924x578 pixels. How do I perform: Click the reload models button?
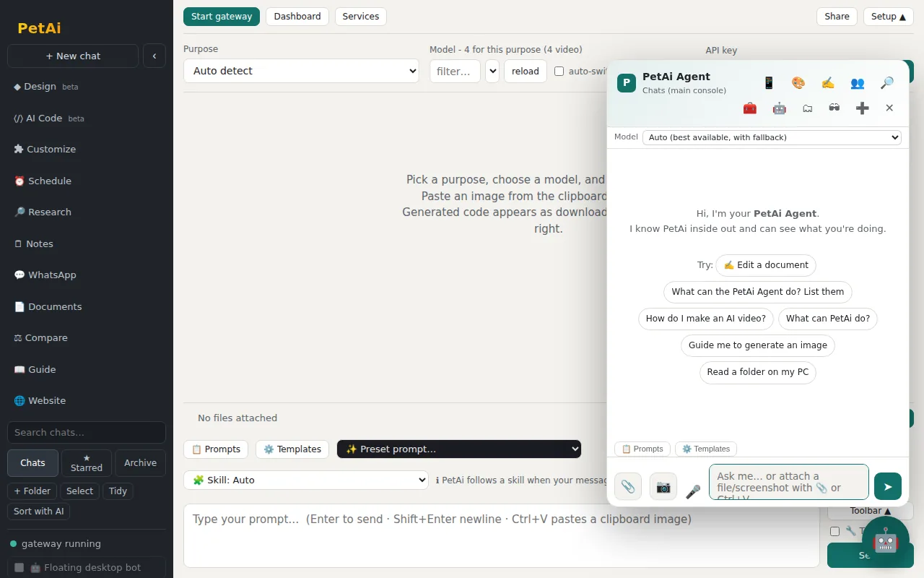526,71
